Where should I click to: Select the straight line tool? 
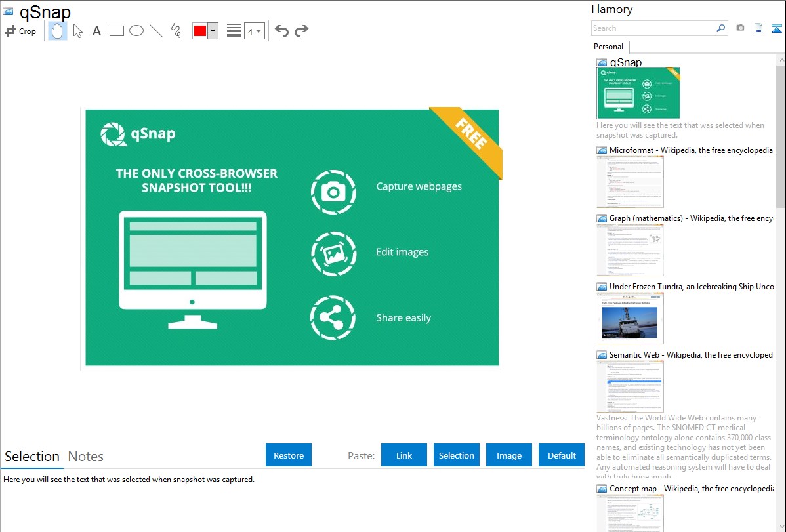156,31
